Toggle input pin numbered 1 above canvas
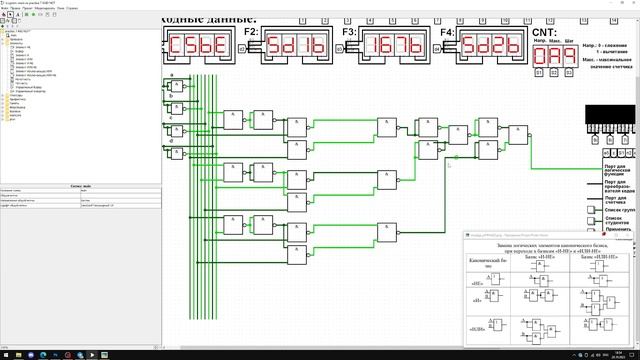 (302, 20)
